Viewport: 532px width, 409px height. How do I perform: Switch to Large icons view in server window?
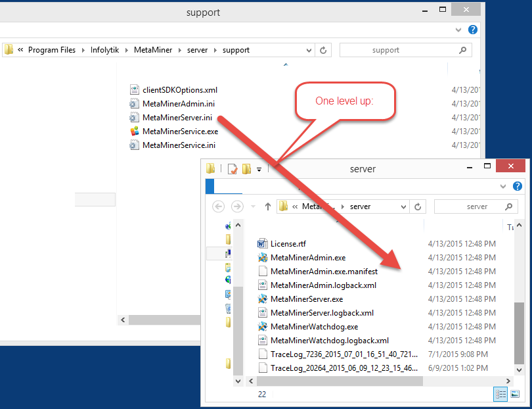[x=515, y=394]
